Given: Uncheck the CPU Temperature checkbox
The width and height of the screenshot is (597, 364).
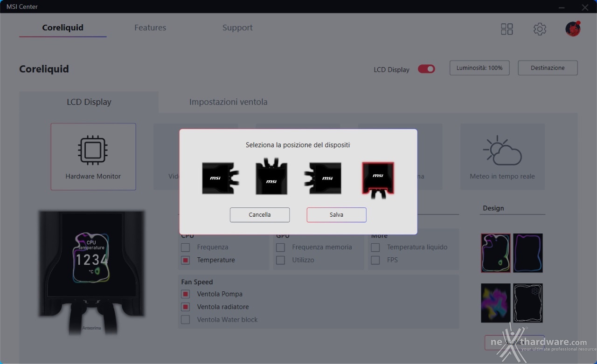Looking at the screenshot, I should (186, 260).
